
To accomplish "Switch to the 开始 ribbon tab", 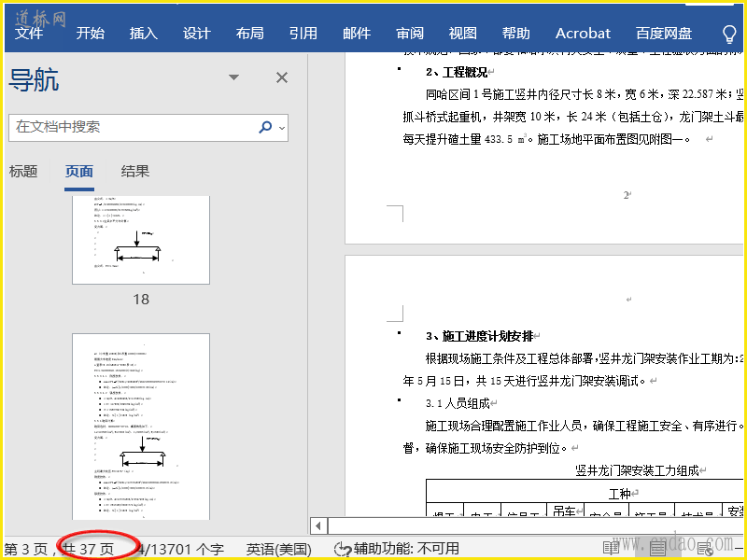I will (x=90, y=33).
